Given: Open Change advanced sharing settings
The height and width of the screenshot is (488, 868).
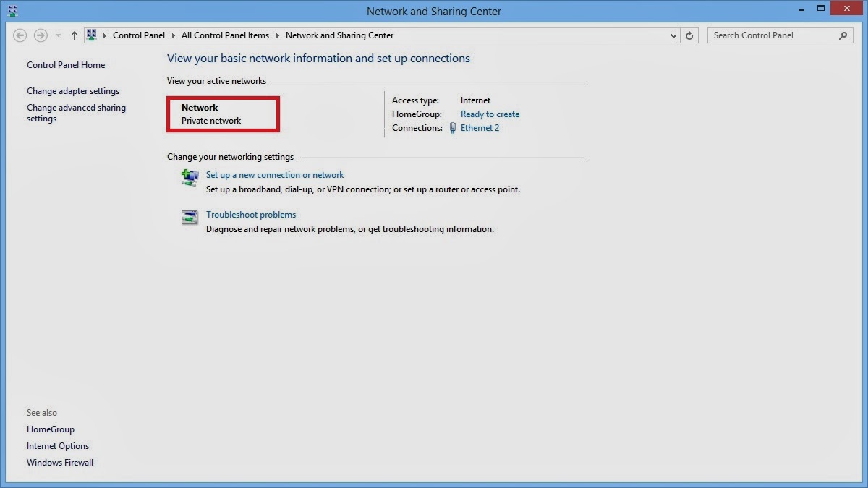Looking at the screenshot, I should [x=76, y=113].
